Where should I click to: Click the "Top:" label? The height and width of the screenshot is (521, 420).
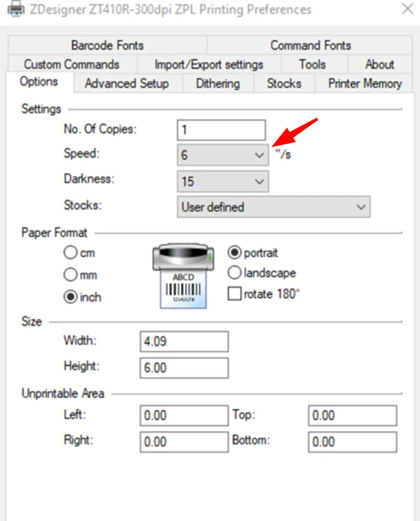(244, 414)
